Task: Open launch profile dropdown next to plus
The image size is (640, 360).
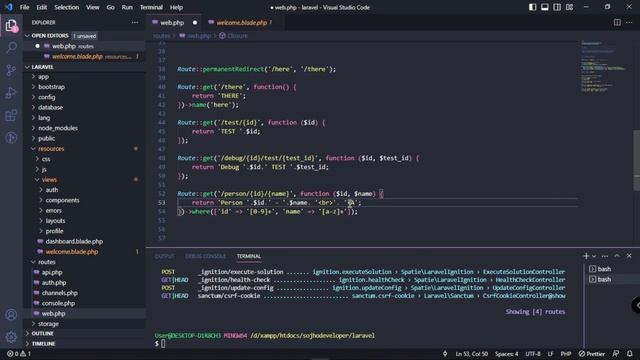Action: 594,256
